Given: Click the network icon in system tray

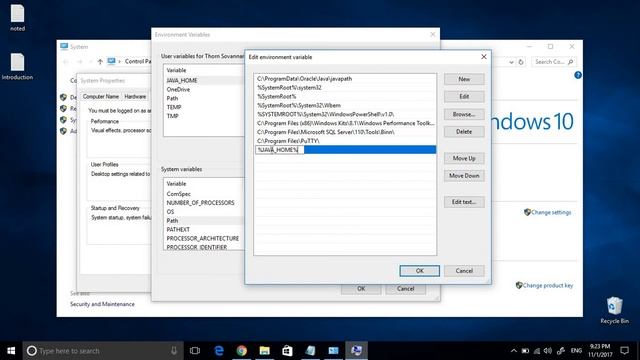Looking at the screenshot, I should pos(537,351).
